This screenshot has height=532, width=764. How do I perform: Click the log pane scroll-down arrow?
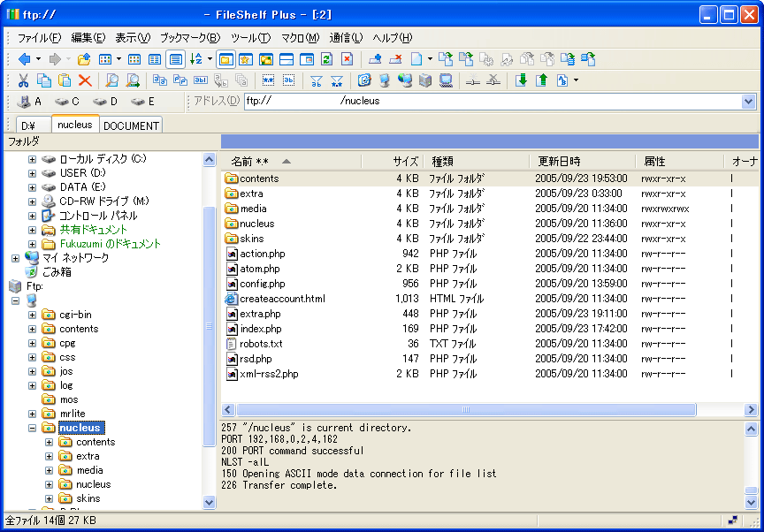[751, 501]
